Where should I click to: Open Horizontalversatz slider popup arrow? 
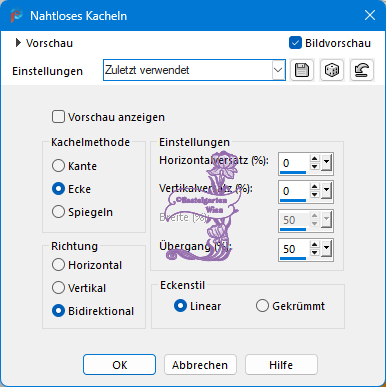pos(327,163)
